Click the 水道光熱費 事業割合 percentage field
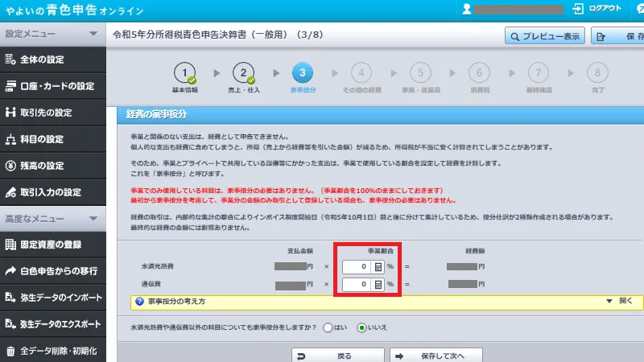The width and height of the screenshot is (644, 362). point(356,267)
